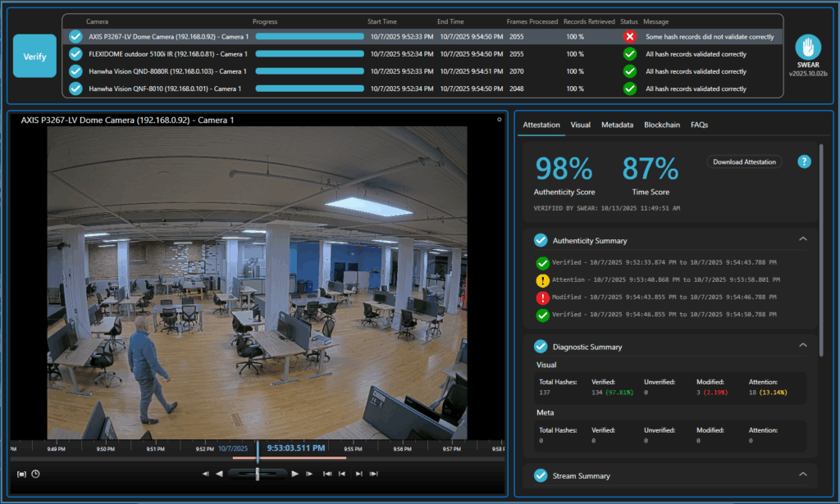This screenshot has width=840, height=504.
Task: Switch to the Blockchain tab
Action: tap(661, 125)
